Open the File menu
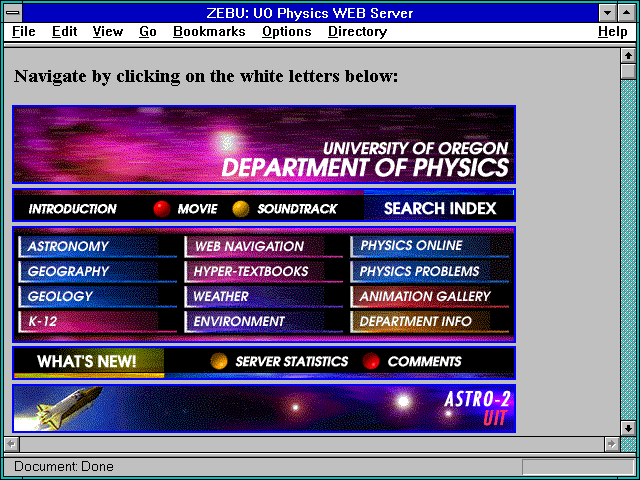 click(24, 31)
